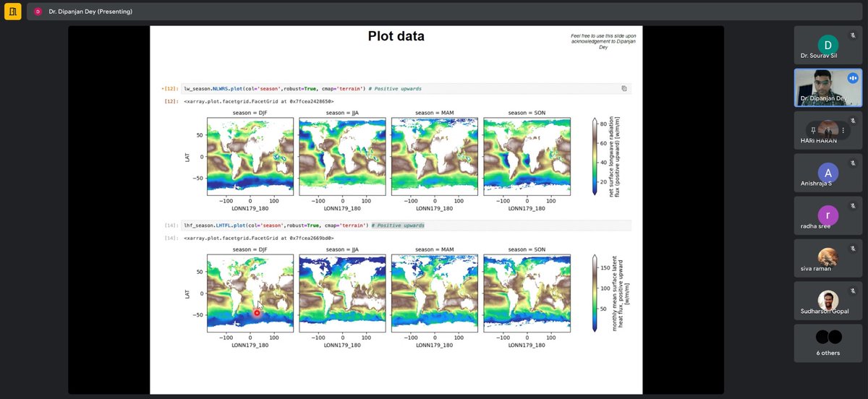Click the '[14]:' input cell number
868x399 pixels.
coord(171,226)
